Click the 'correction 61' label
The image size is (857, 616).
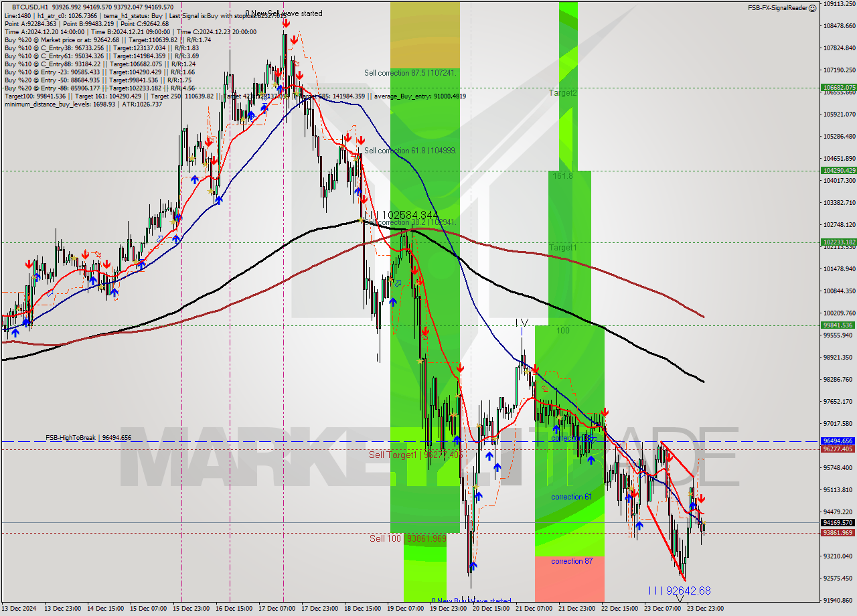571,497
